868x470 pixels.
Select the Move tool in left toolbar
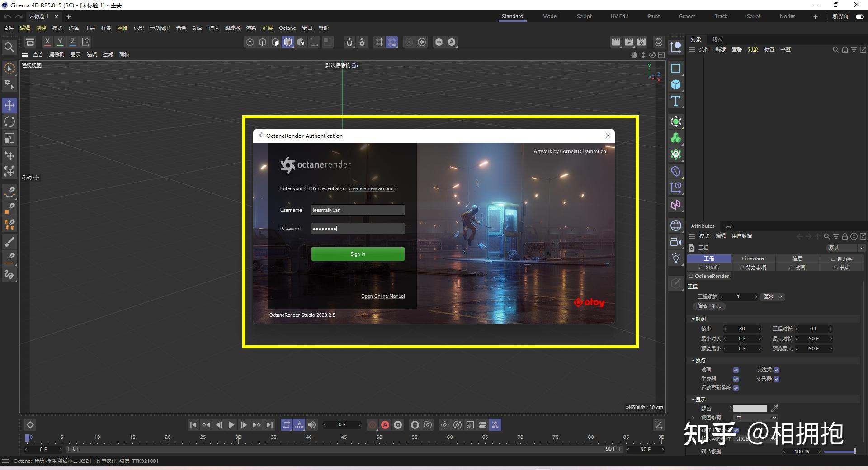point(9,105)
